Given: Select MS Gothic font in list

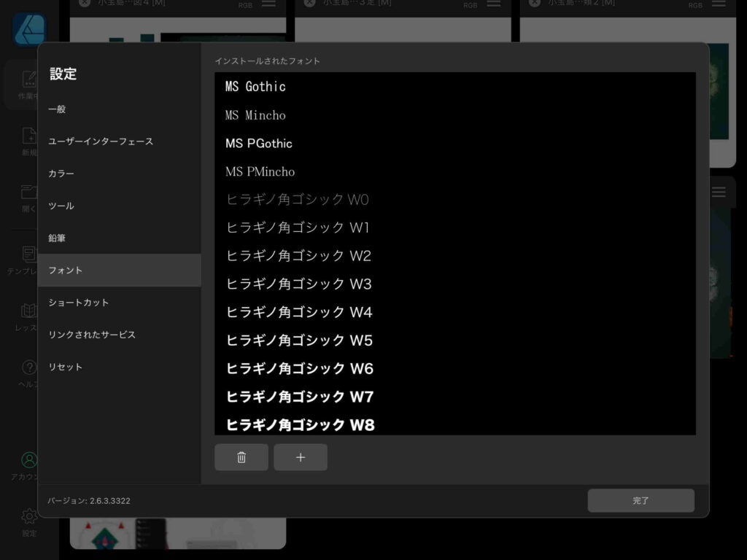Looking at the screenshot, I should (455, 87).
